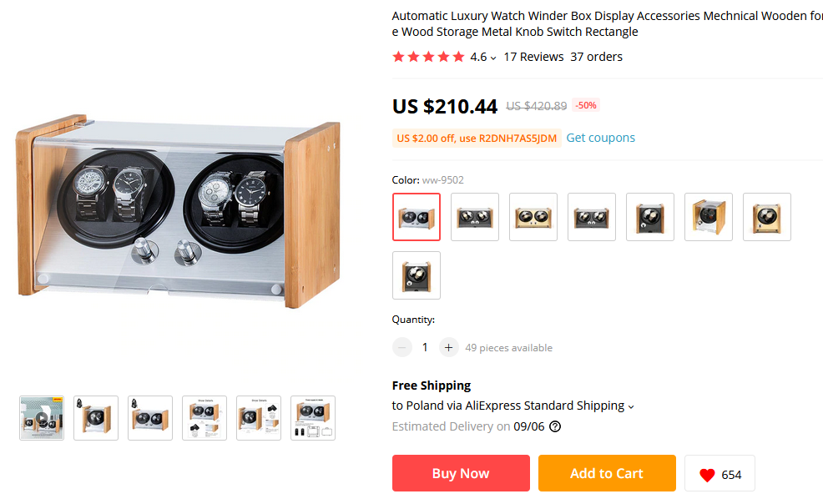Pick the single winder variant in second row

pos(417,275)
